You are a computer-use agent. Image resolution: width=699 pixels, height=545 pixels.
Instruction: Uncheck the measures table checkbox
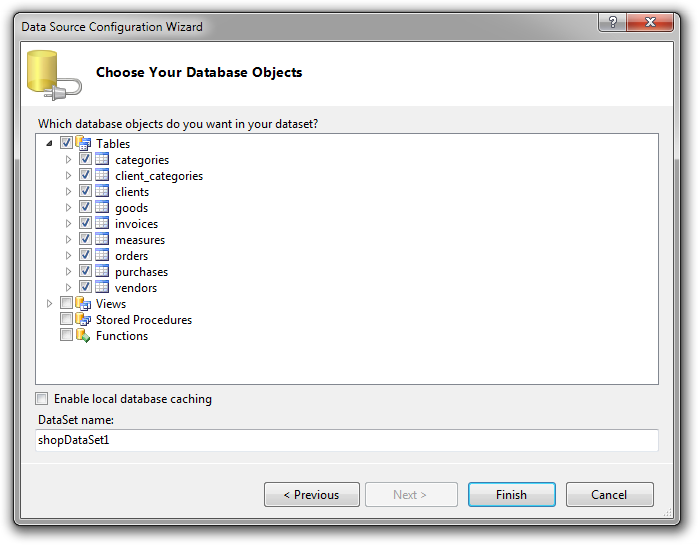pos(85,239)
